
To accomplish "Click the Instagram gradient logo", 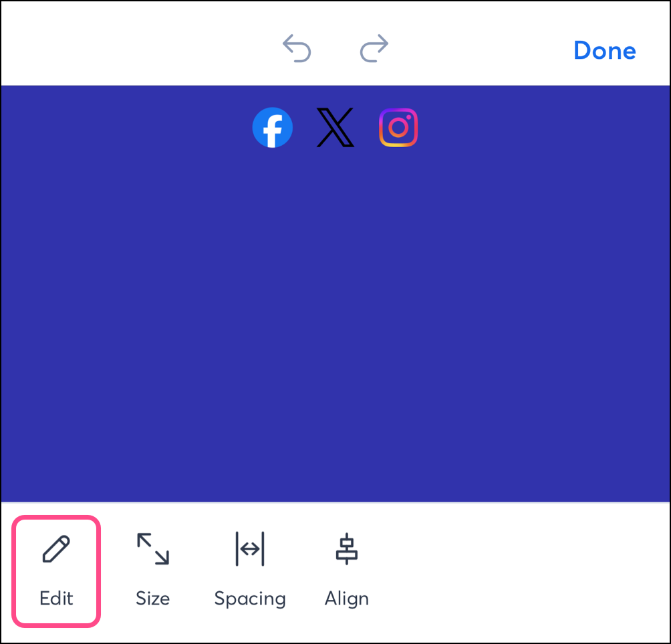I will 398,127.
